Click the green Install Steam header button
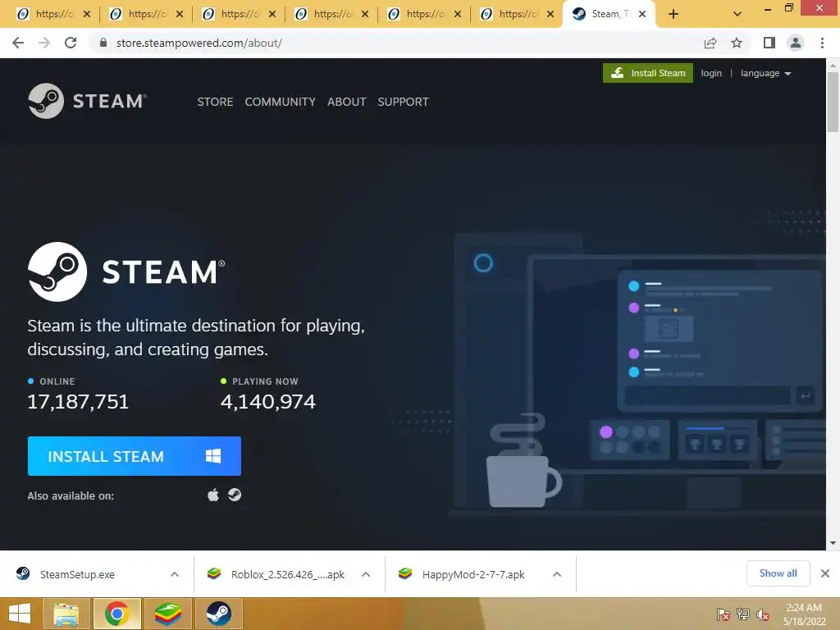 (x=648, y=73)
